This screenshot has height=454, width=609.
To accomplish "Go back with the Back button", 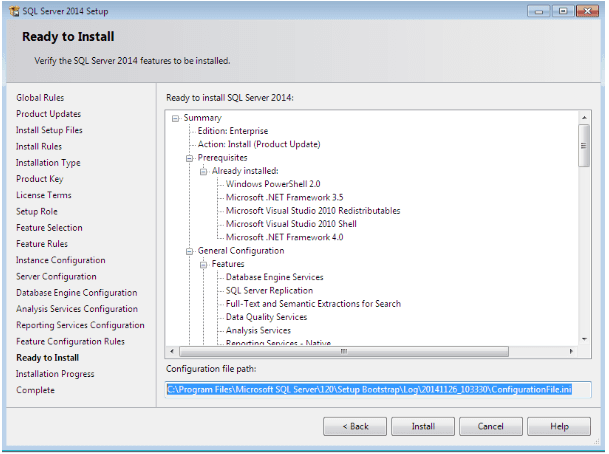I will coord(356,426).
